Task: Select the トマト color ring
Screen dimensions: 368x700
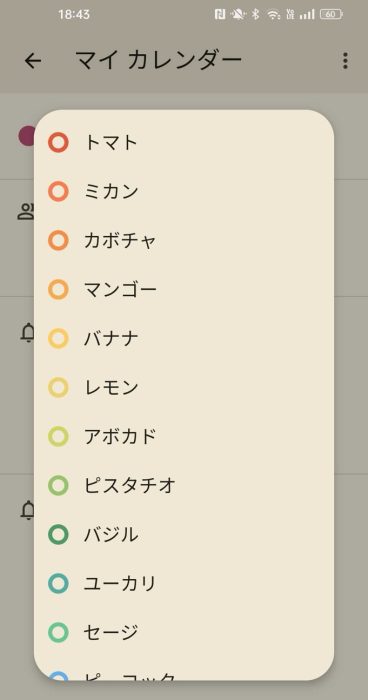Action: (59, 143)
